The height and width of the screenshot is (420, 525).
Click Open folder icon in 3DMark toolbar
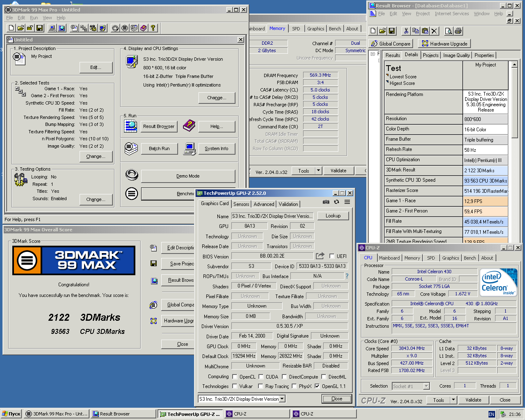point(21,28)
